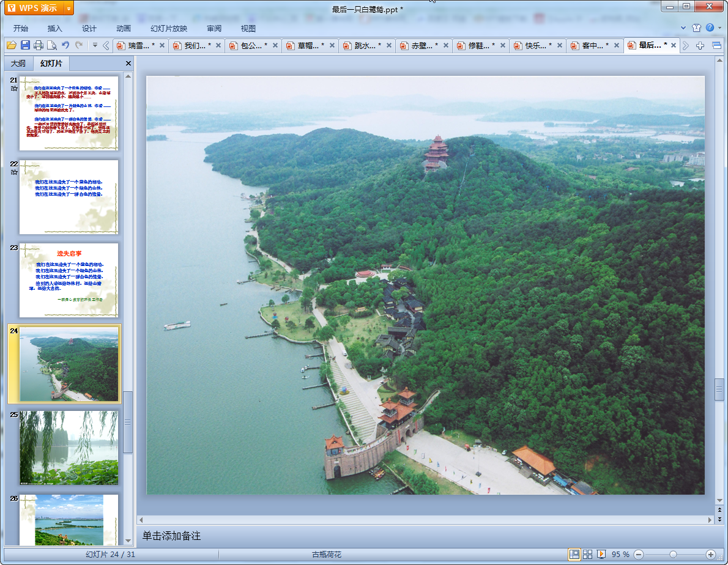This screenshot has height=565, width=728.
Task: Open the 插入 menu tab
Action: [x=55, y=28]
